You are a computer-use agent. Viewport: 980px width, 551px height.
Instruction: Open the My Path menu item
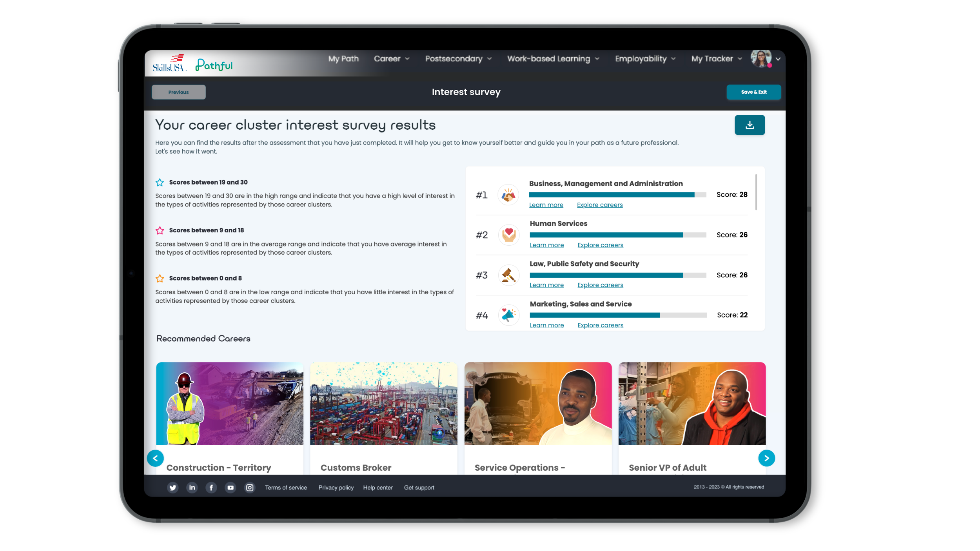pos(343,59)
